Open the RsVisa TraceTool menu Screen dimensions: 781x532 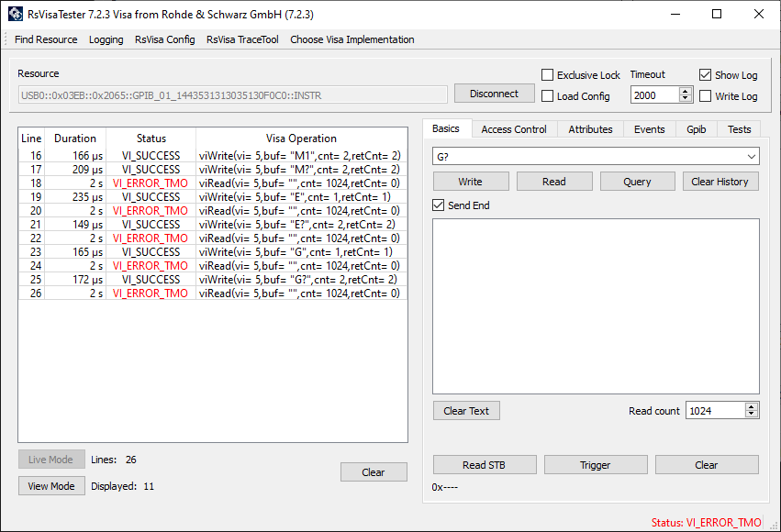(x=242, y=39)
